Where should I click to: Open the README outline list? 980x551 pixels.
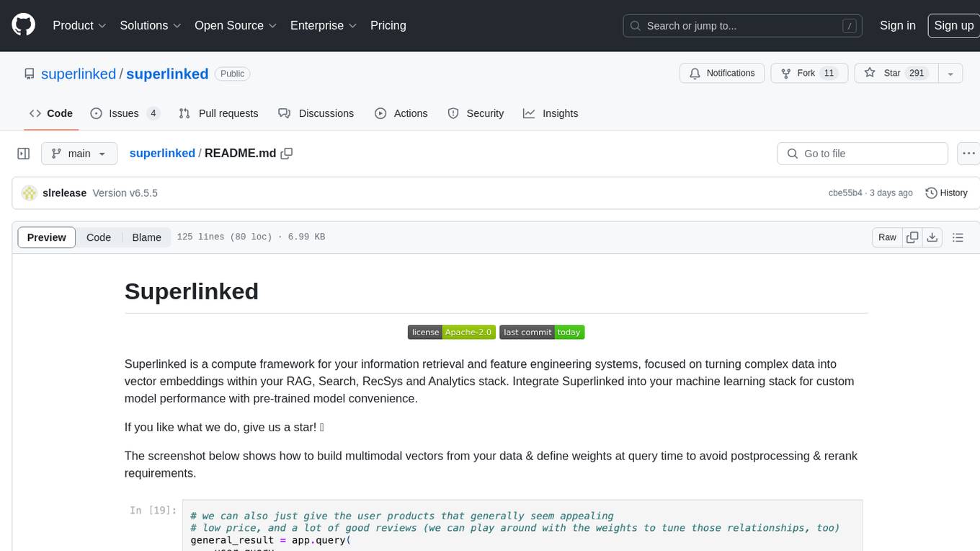click(x=958, y=237)
